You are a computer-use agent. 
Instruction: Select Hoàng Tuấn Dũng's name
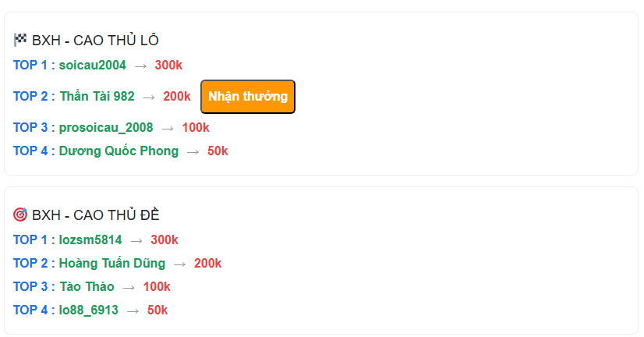click(112, 263)
